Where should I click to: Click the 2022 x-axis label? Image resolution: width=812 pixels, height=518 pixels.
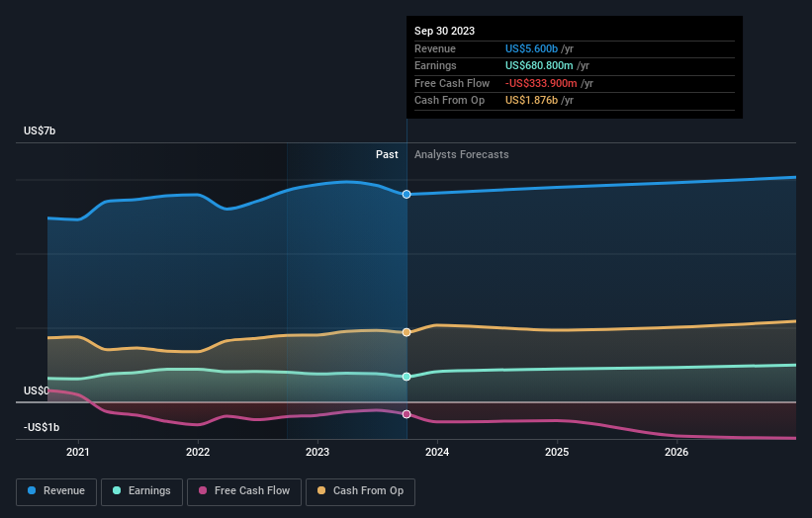pos(198,453)
